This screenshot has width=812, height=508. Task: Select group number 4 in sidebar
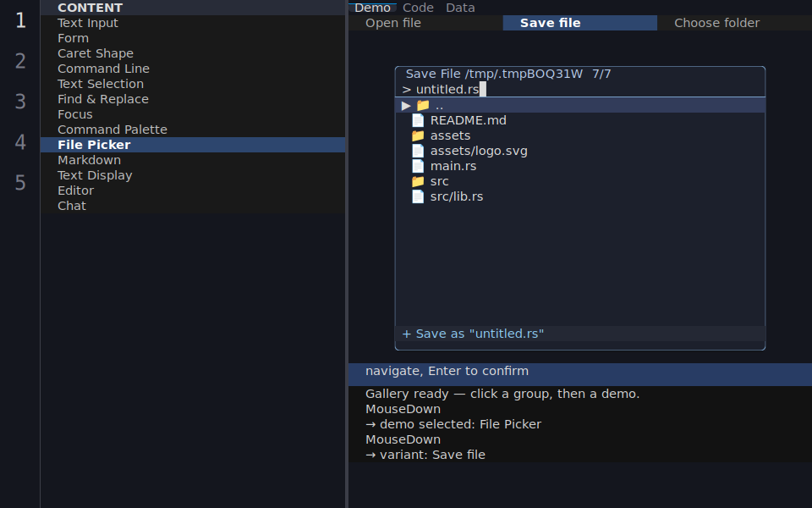point(20,142)
